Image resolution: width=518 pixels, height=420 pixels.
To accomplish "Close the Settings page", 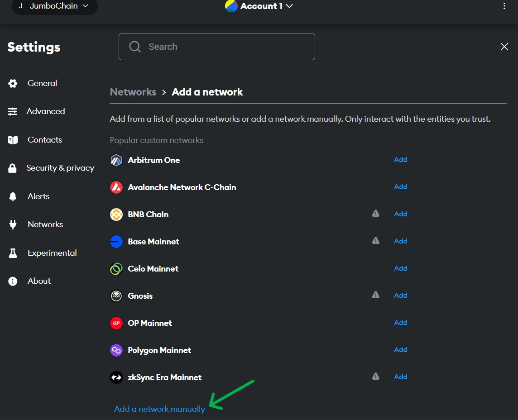I will click(504, 47).
